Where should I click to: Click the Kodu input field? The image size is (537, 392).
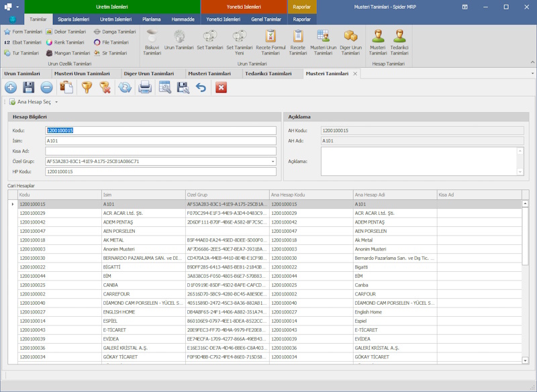(x=160, y=130)
